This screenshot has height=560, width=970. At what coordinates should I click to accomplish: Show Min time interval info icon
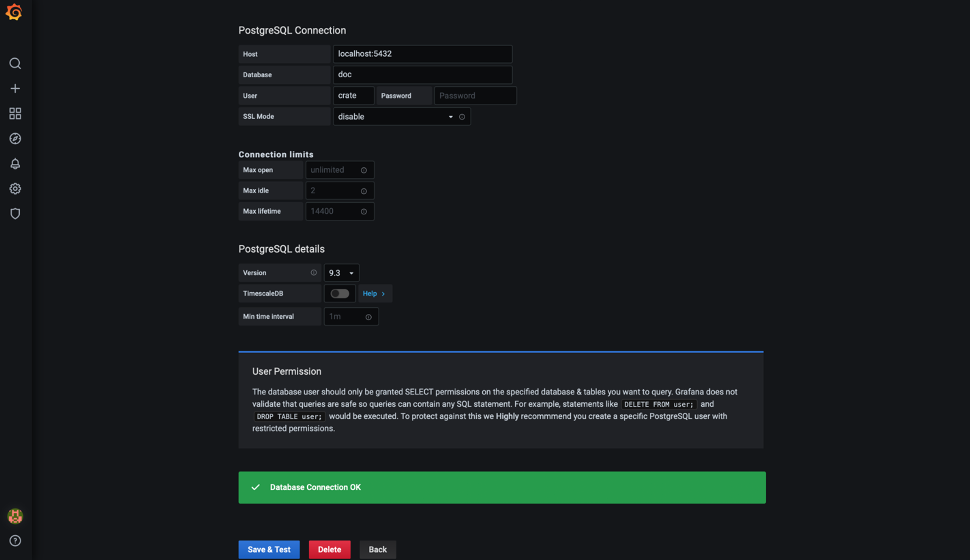[x=368, y=317]
